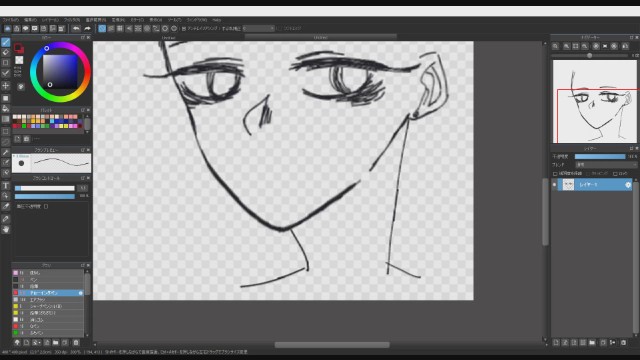Undock the Navigator panel float icon
This screenshot has height=360, width=640.
click(x=631, y=38)
